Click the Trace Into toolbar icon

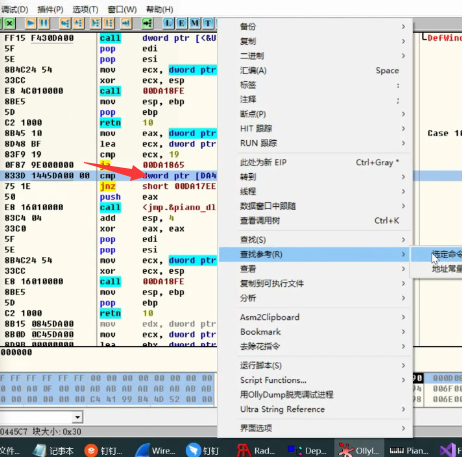(x=95, y=23)
